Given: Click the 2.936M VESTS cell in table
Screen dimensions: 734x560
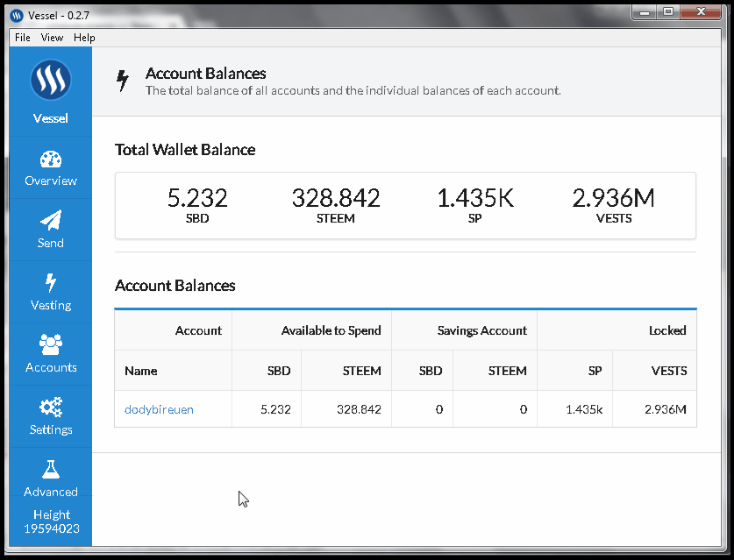Looking at the screenshot, I should coord(654,409).
